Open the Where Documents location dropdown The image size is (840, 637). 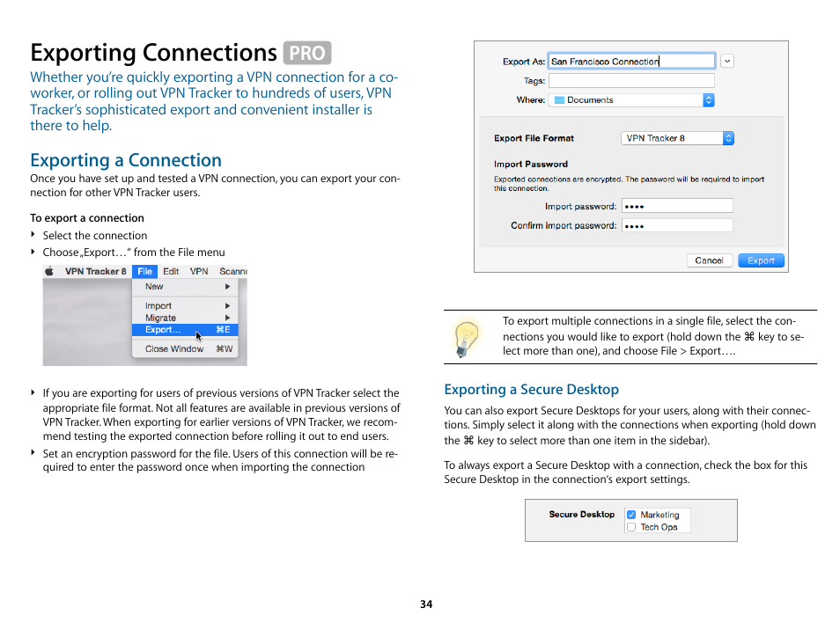coord(631,100)
